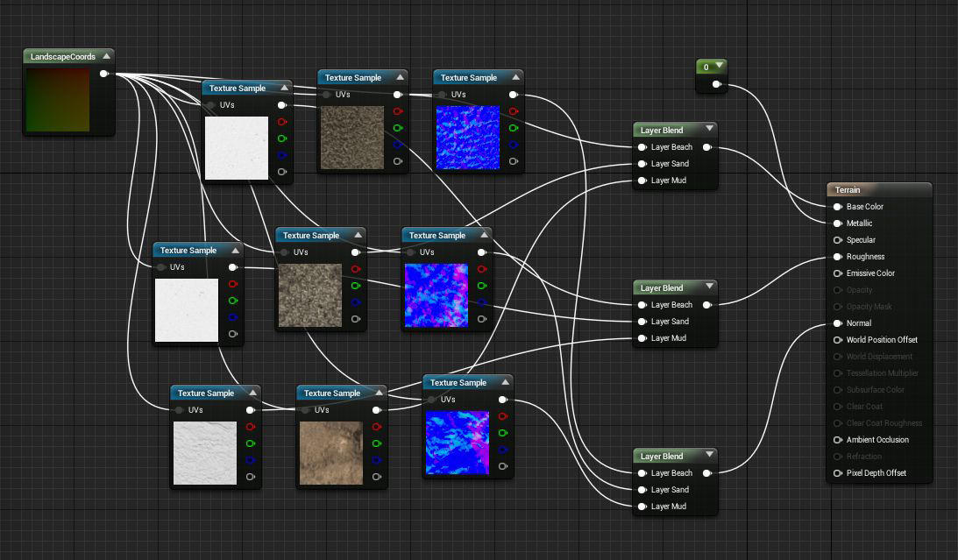Image resolution: width=958 pixels, height=560 pixels.
Task: Click output pin of Layer Blend feeding Roughness
Action: pyautogui.click(x=707, y=305)
